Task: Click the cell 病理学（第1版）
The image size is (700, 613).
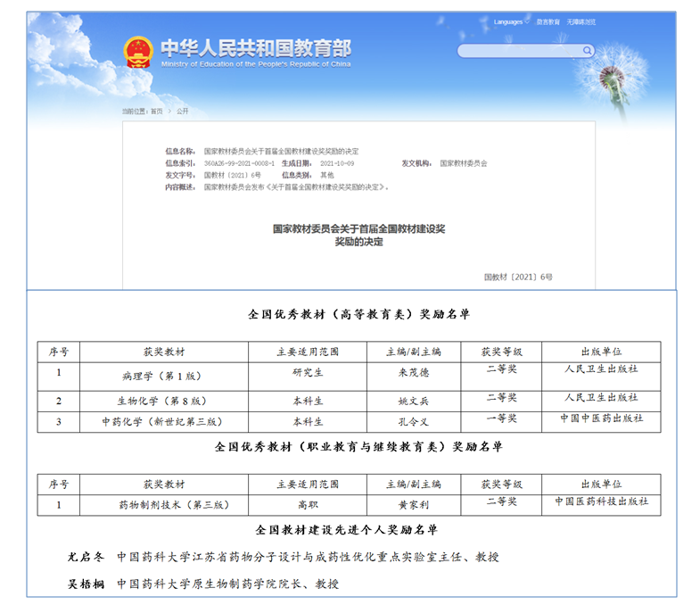Action: [x=162, y=377]
